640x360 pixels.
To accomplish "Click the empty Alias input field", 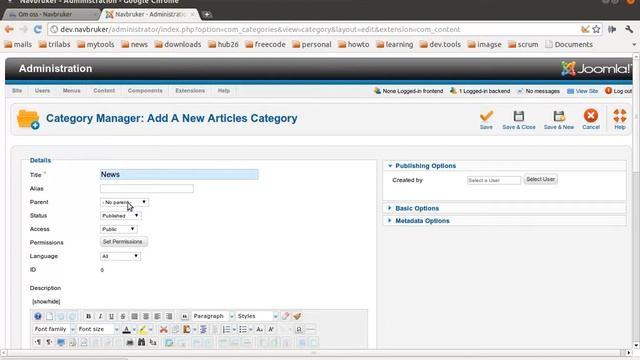I will [147, 189].
